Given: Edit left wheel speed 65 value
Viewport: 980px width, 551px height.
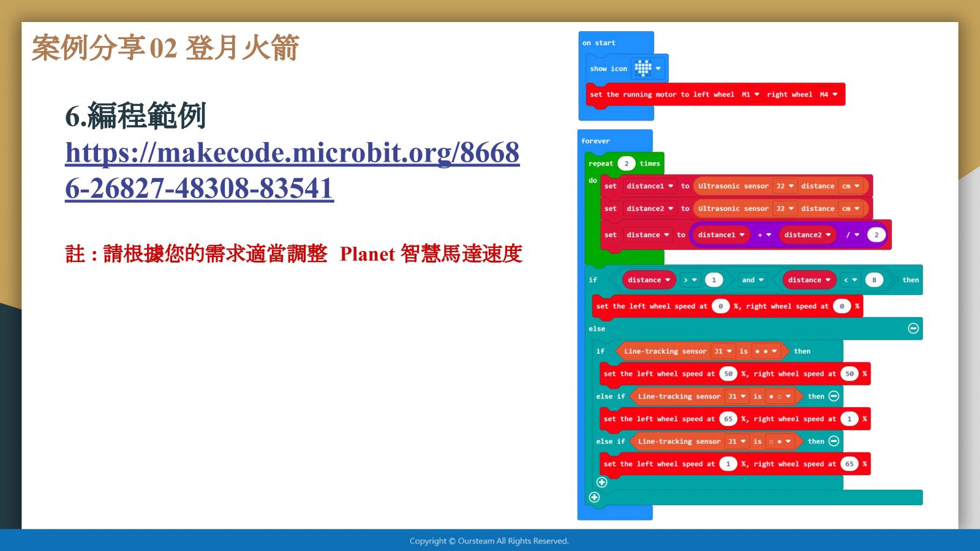Looking at the screenshot, I should [728, 419].
